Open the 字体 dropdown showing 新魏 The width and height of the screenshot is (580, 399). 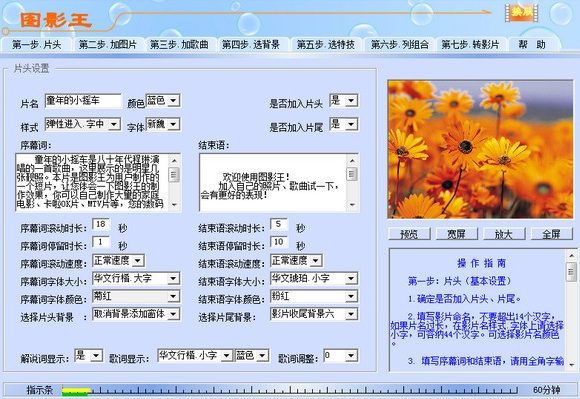click(x=163, y=124)
